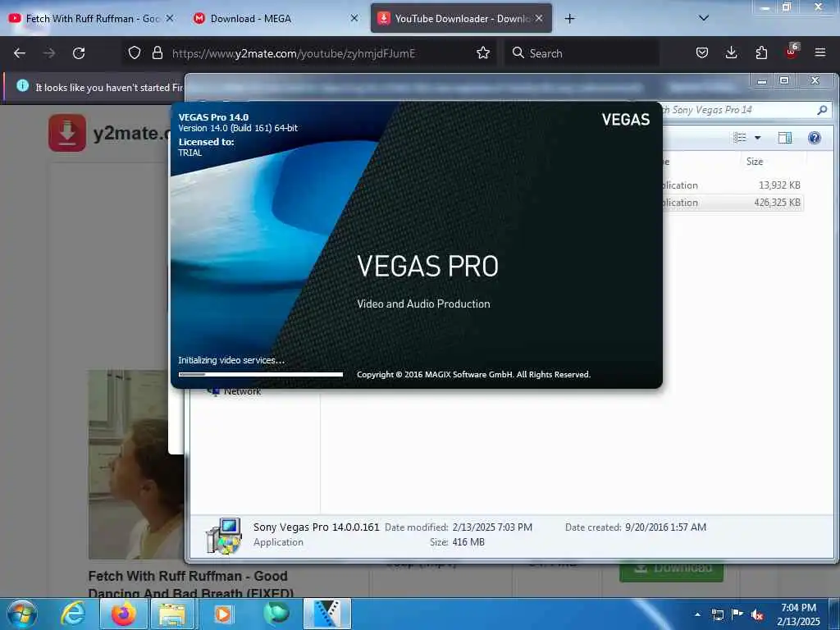Open the uBlock extension icon with badge 6
The width and height of the screenshot is (840, 630).
coord(792,52)
